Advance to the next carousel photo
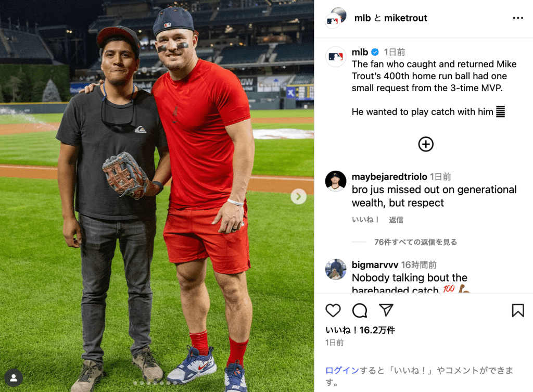The image size is (533, 392). [x=298, y=196]
